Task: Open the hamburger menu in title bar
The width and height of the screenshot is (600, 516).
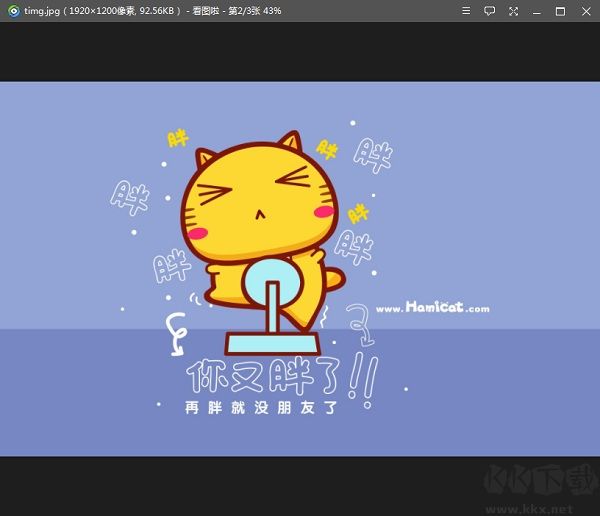Action: 466,11
